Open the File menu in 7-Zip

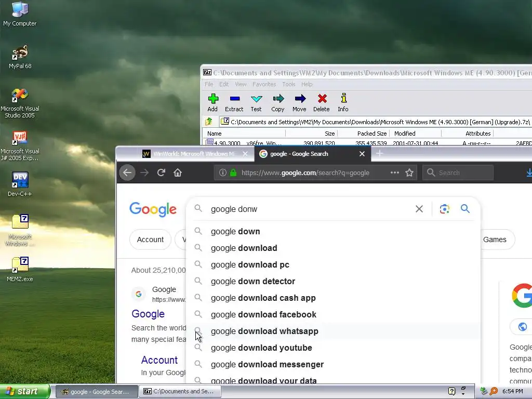click(x=209, y=84)
